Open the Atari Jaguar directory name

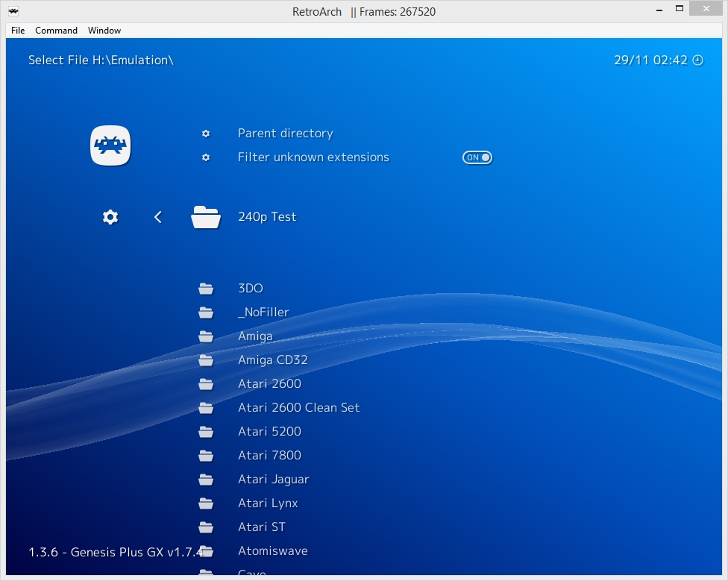pos(274,480)
